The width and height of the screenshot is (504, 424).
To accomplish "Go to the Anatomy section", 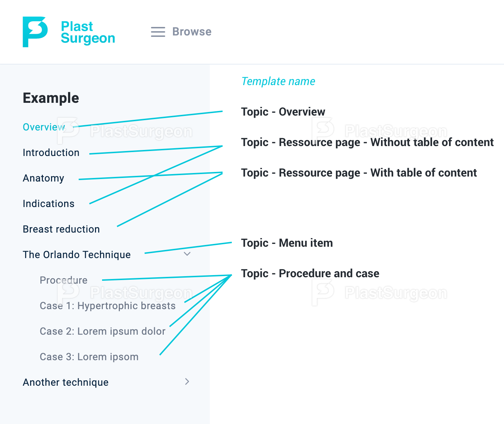I will (x=44, y=178).
